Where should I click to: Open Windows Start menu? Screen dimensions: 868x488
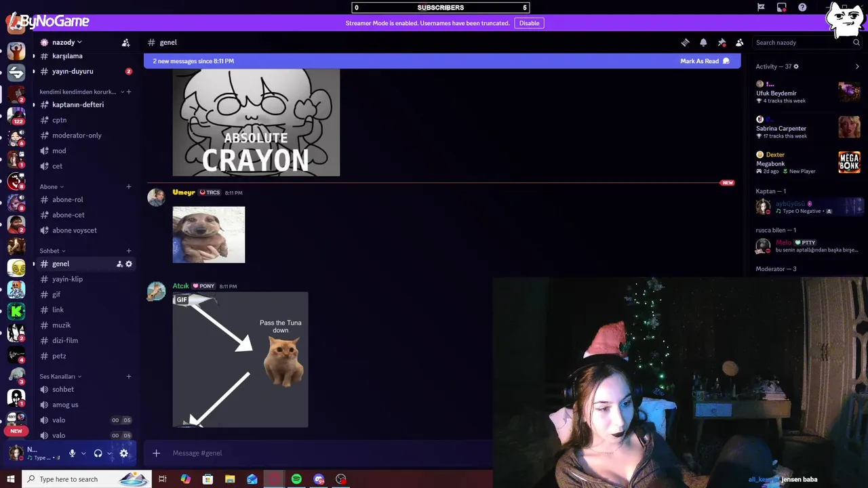tap(11, 479)
